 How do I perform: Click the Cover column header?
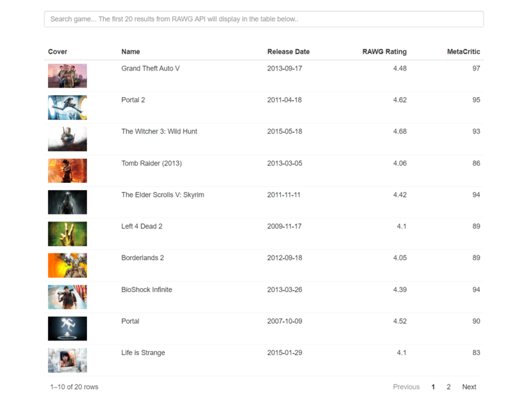(x=58, y=52)
